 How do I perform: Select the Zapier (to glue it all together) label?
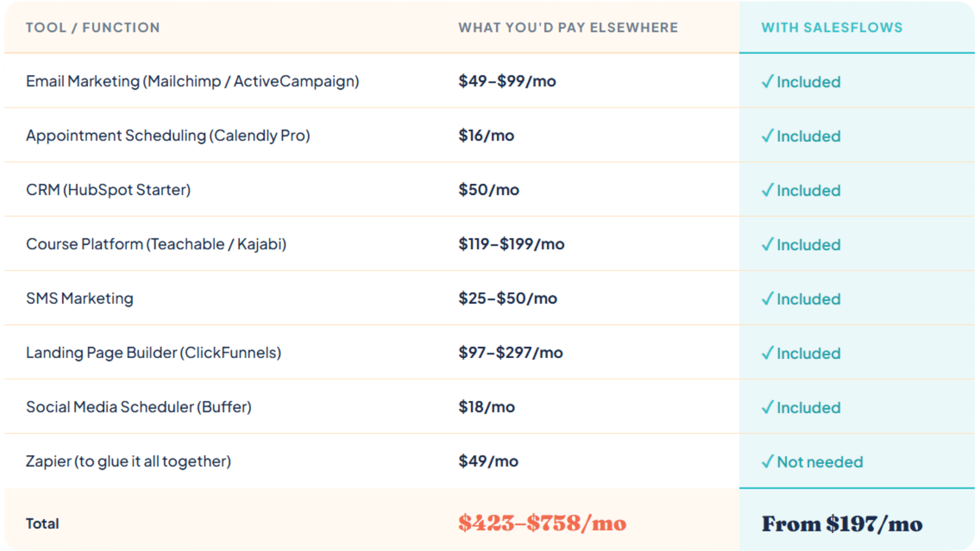pos(128,461)
